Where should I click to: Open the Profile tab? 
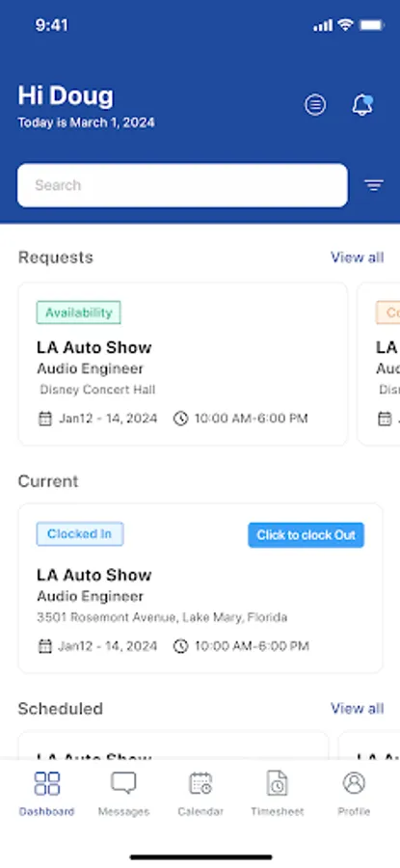click(354, 794)
